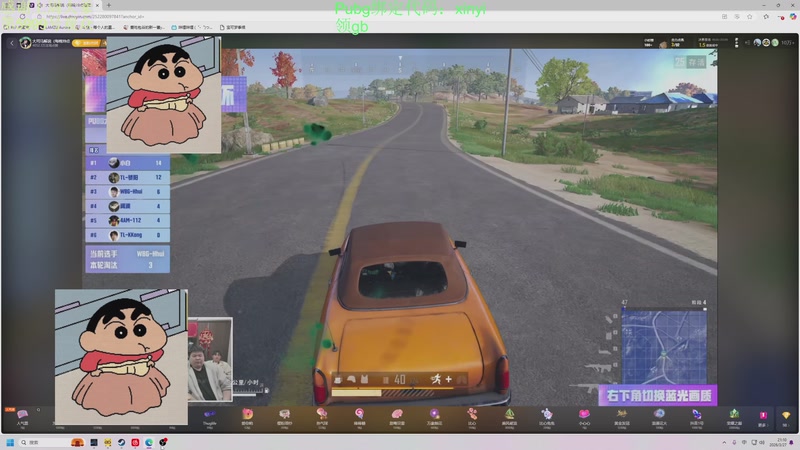
Task: Open the streamer's round avatar profile
Action: [x=25, y=43]
